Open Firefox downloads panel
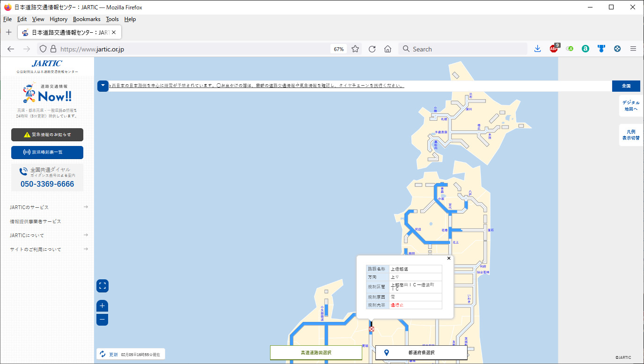644x364 pixels. (538, 49)
